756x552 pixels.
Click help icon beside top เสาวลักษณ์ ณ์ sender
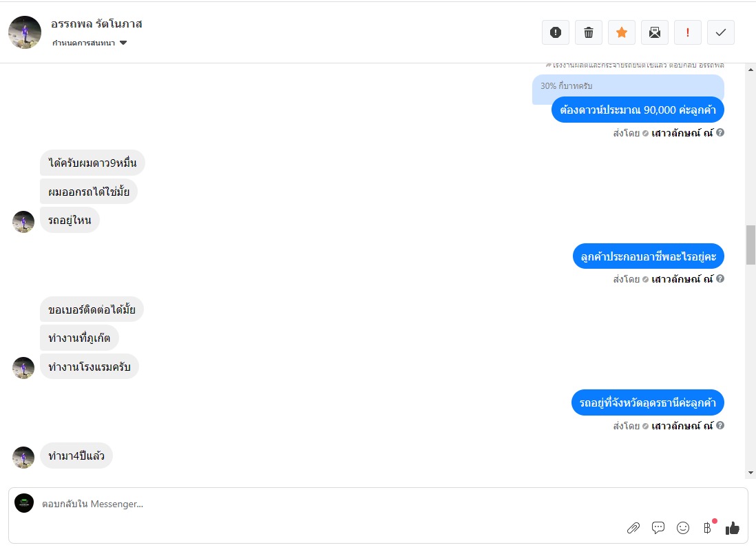720,132
